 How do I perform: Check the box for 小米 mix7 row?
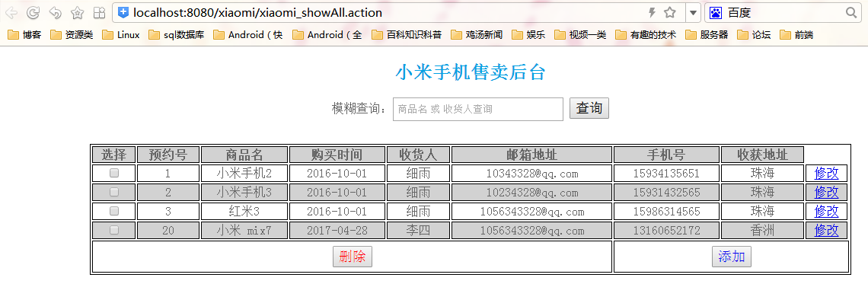click(x=114, y=230)
